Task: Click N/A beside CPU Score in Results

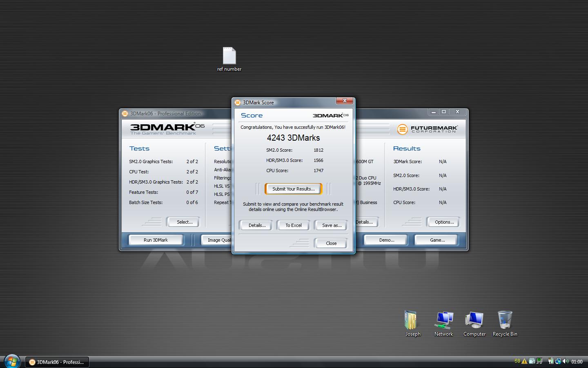Action: [x=443, y=202]
